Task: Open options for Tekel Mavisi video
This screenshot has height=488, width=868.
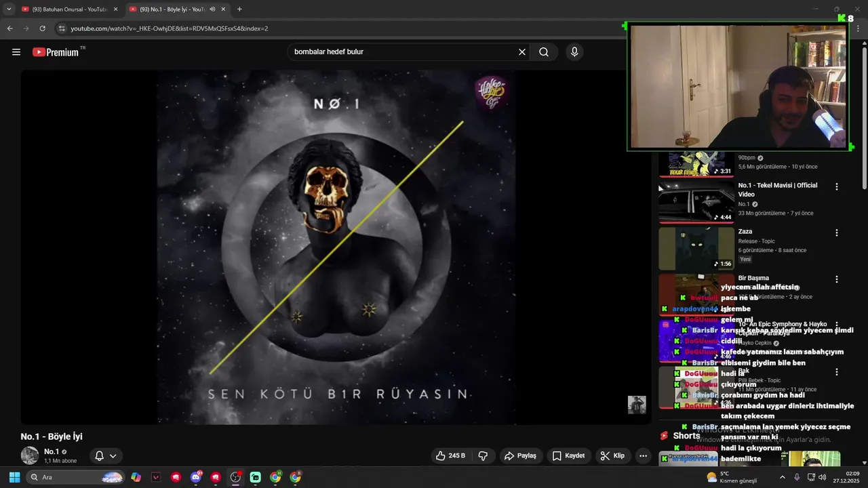Action: [x=837, y=186]
